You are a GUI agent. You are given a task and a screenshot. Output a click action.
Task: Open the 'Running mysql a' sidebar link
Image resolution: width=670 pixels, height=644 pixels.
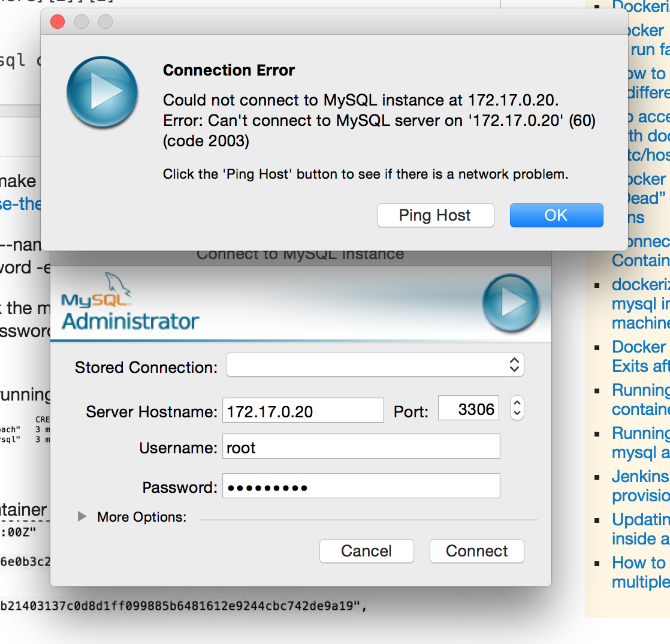tap(641, 443)
